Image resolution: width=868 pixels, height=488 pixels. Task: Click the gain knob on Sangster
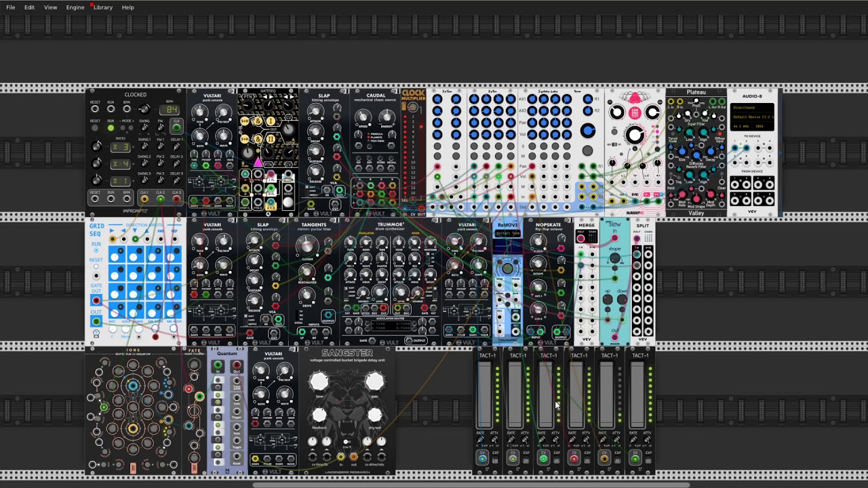tap(375, 382)
